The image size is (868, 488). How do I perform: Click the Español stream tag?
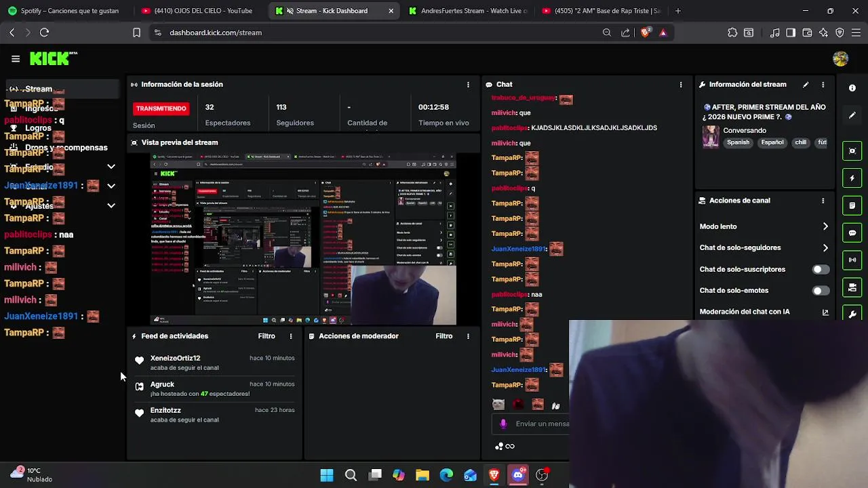(772, 143)
